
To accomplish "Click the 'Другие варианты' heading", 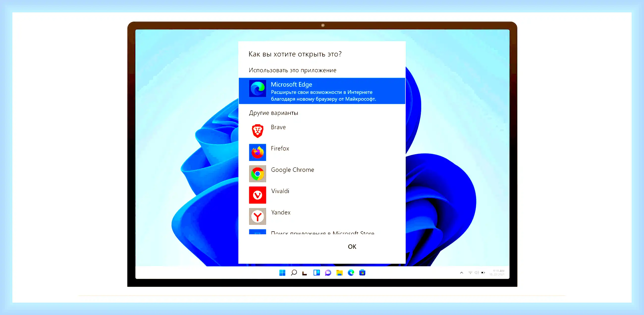I will click(x=273, y=113).
